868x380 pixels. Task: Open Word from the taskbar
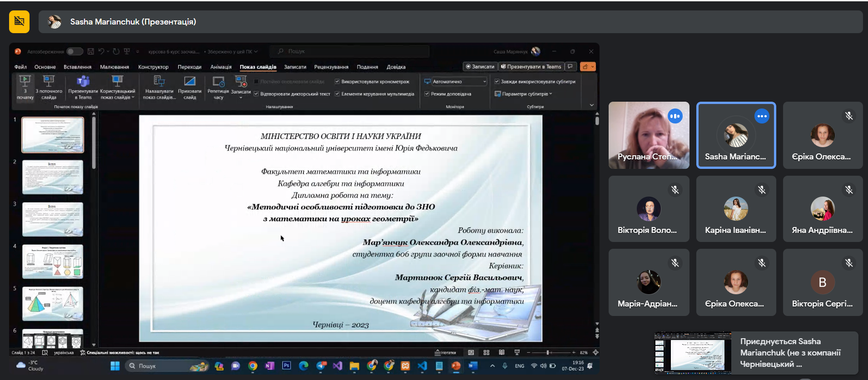tap(473, 365)
